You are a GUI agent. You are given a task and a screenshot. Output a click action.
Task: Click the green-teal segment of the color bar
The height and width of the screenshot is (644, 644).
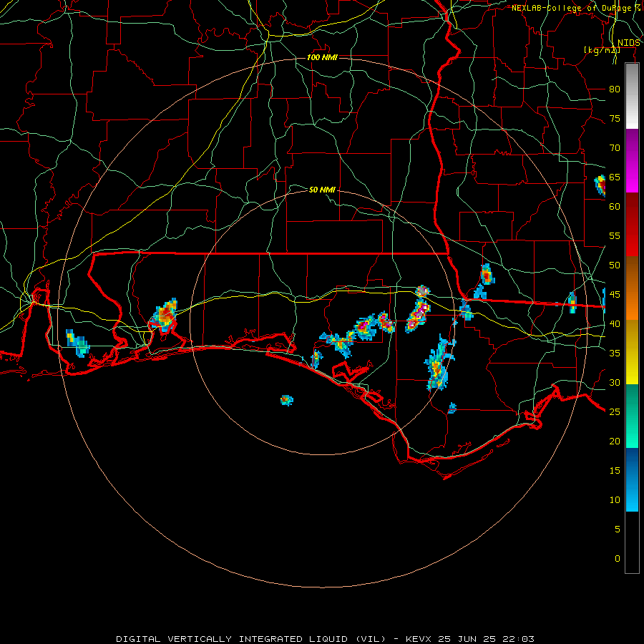point(632,416)
